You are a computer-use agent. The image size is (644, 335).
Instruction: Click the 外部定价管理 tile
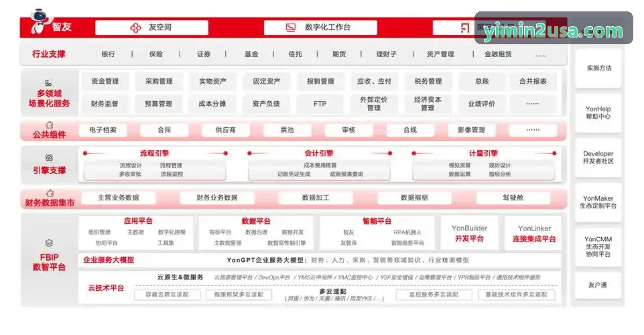click(x=374, y=104)
